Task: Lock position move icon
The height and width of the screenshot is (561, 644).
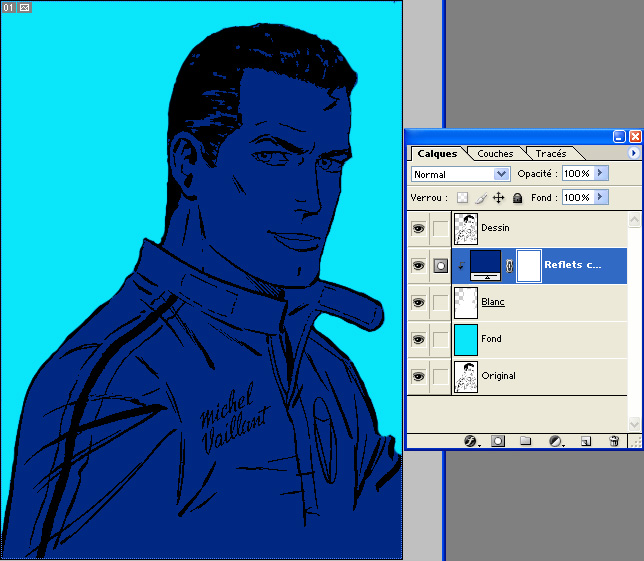Action: click(499, 198)
